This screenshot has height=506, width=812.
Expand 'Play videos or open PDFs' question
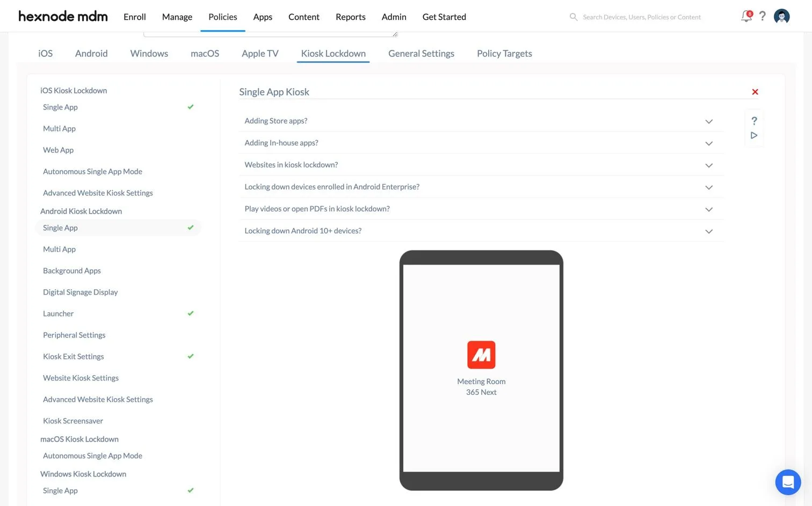(x=481, y=209)
